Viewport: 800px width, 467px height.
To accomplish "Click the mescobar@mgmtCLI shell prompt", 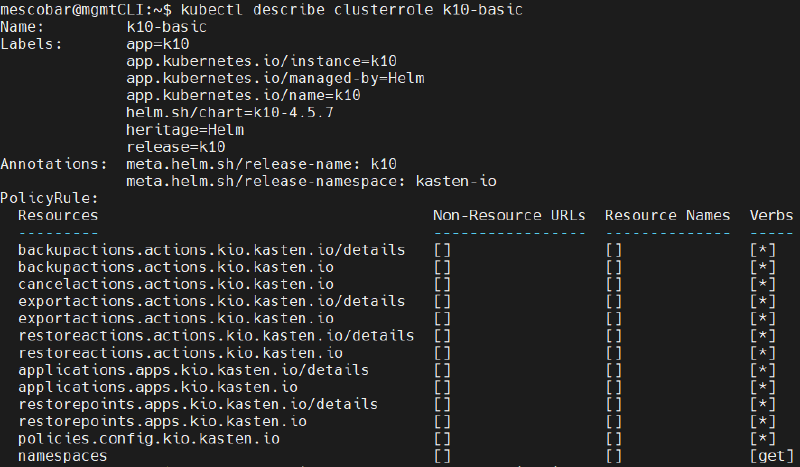I will pyautogui.click(x=86, y=9).
